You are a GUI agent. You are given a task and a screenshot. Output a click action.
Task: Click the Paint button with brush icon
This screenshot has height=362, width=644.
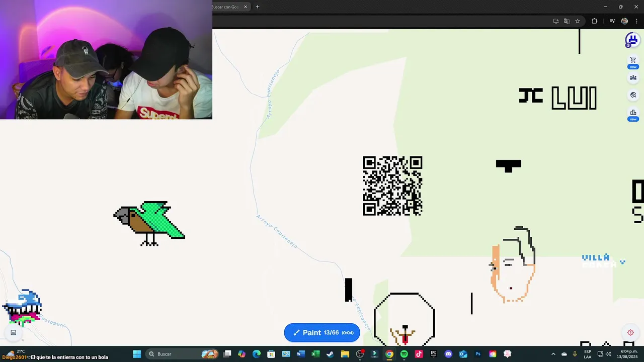coord(322,333)
